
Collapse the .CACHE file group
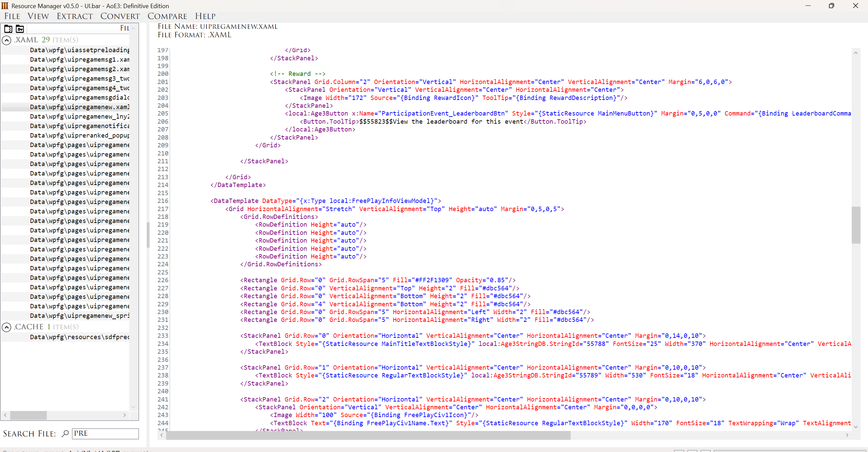pos(6,327)
